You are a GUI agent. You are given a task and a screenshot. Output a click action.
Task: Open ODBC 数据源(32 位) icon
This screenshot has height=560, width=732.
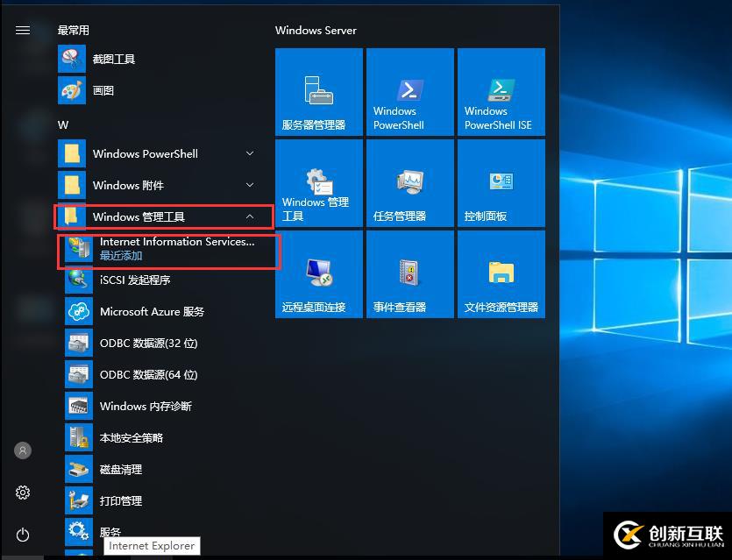tap(79, 343)
